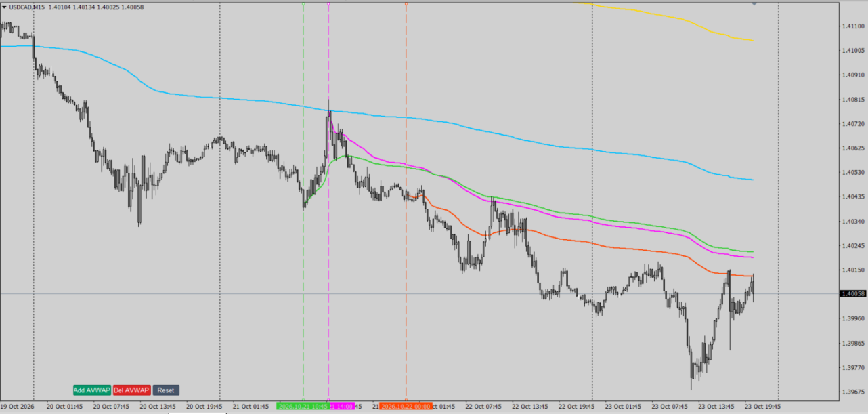Click the 1.39675 price axis label
Viewport: 868px width, 414px height.
click(x=852, y=392)
